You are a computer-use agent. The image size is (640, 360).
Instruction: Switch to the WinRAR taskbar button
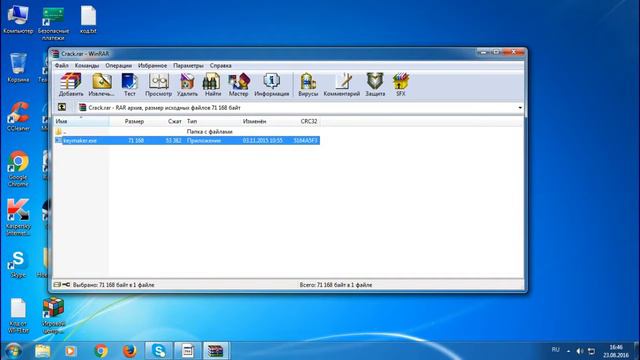tap(216, 351)
